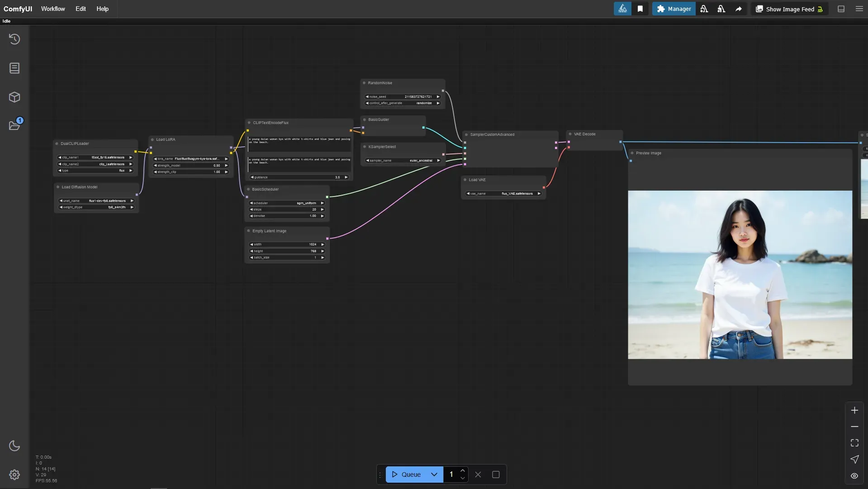Image resolution: width=868 pixels, height=489 pixels.
Task: Open settings gear icon
Action: click(x=14, y=475)
